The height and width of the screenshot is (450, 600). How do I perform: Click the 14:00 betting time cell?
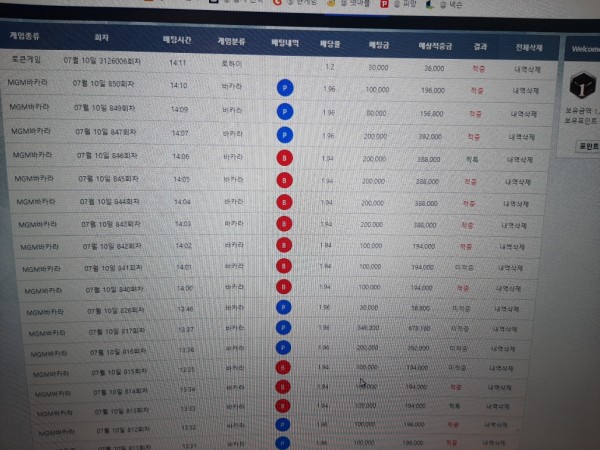185,288
